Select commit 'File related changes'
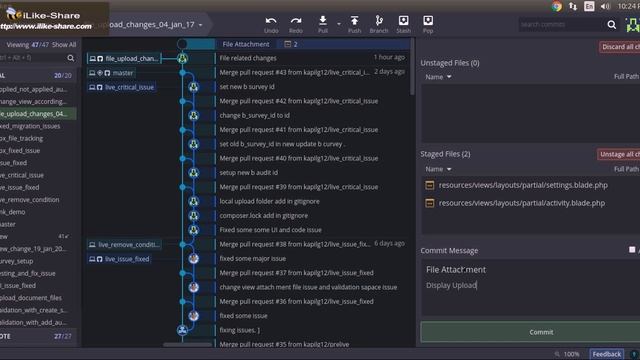The image size is (640, 360). (x=248, y=58)
